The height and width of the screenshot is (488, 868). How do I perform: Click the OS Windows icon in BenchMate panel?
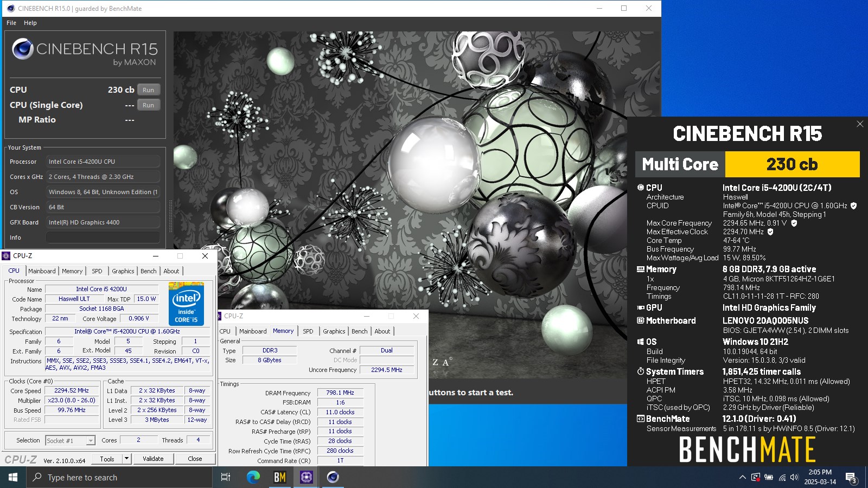pyautogui.click(x=640, y=342)
